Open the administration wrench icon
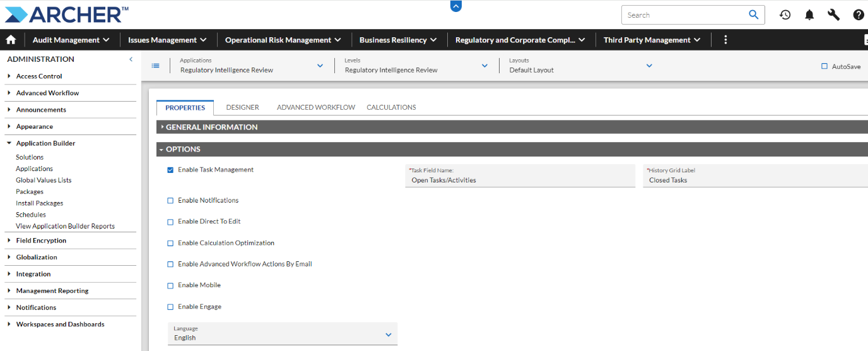This screenshot has height=351, width=868. coord(833,15)
